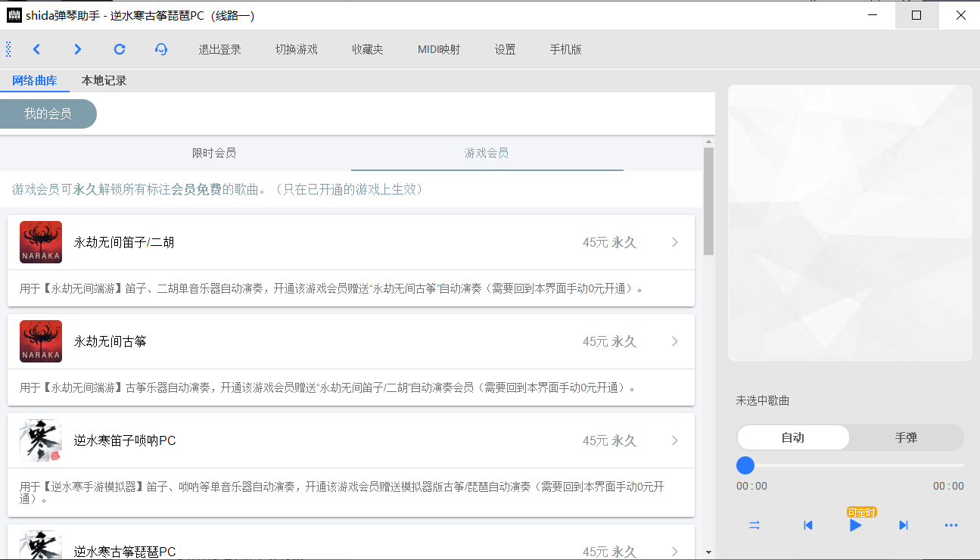Click the vertical scrollbar thumb
The height and width of the screenshot is (560, 980).
tap(708, 201)
